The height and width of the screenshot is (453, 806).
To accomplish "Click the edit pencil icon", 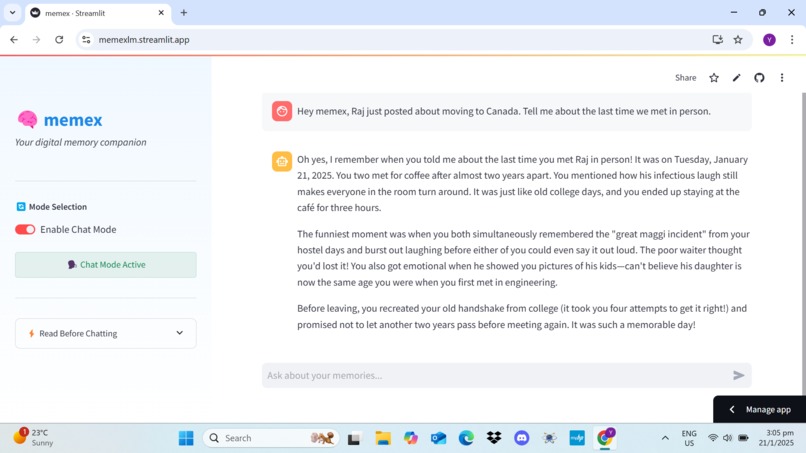I will [x=737, y=78].
